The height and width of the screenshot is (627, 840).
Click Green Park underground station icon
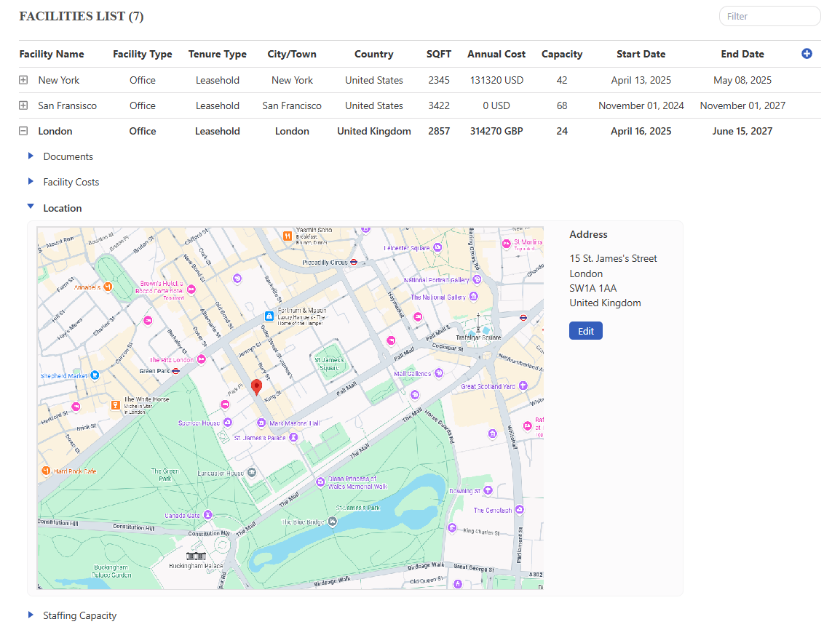click(176, 371)
